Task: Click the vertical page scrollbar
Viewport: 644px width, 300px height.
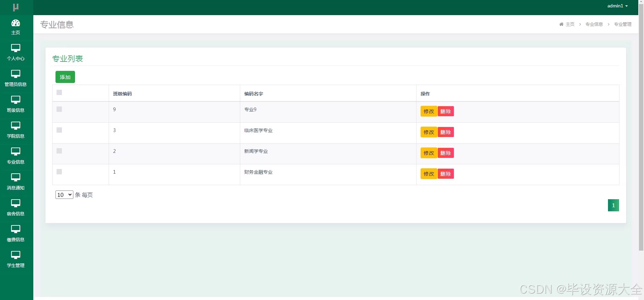Action: point(641,128)
